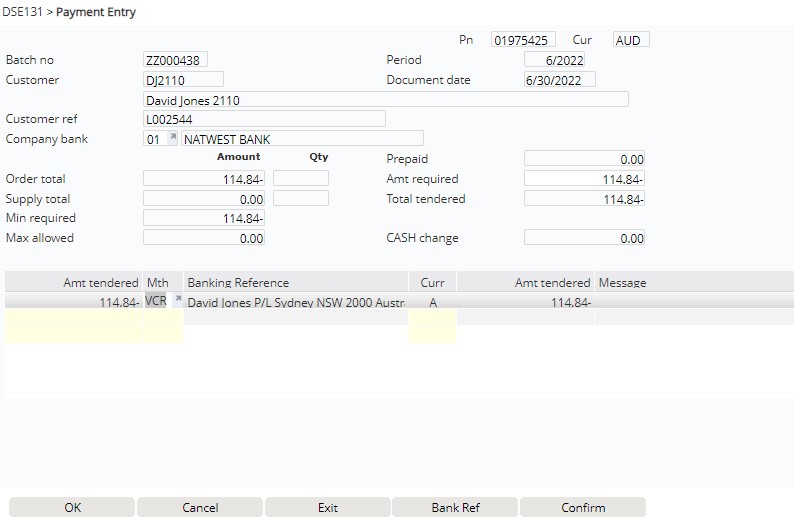Focus the Customer ref field L002544
The width and height of the screenshot is (794, 526).
pyautogui.click(x=264, y=119)
